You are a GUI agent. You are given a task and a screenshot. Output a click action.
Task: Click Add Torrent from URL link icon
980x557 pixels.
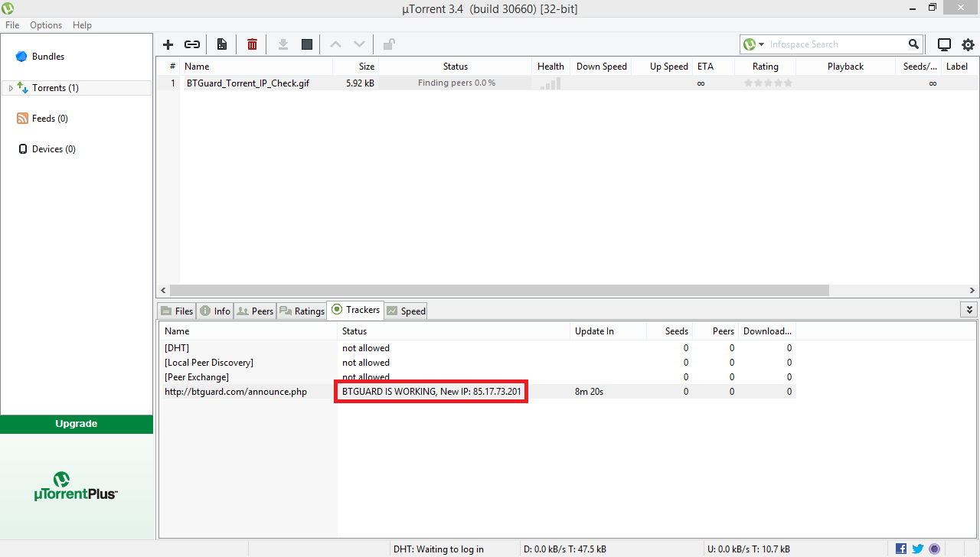192,44
